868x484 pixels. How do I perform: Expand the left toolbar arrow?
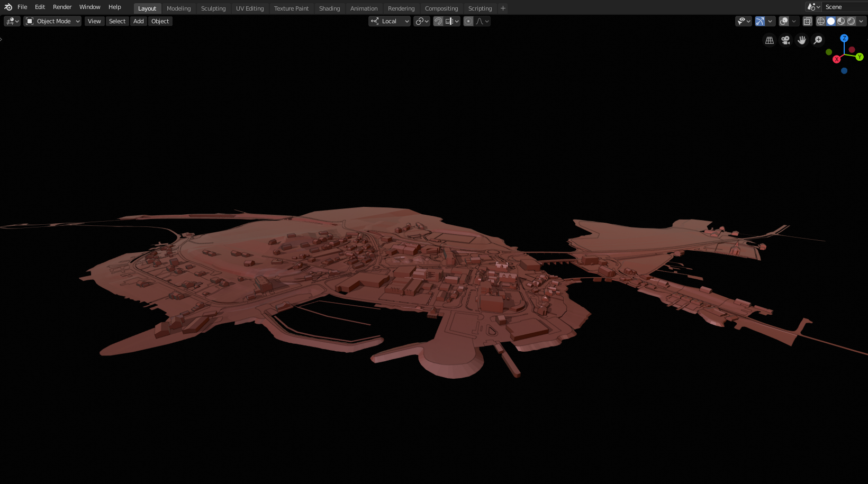[x=2, y=39]
